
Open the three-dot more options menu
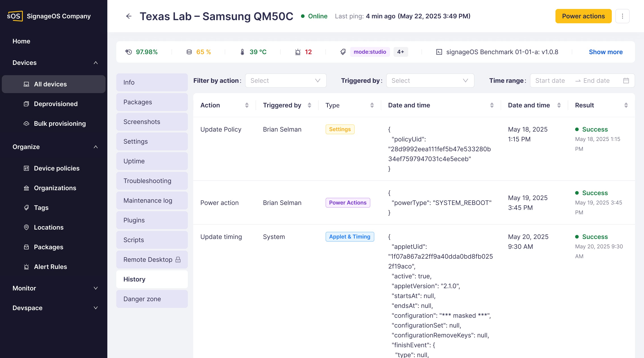pyautogui.click(x=622, y=16)
